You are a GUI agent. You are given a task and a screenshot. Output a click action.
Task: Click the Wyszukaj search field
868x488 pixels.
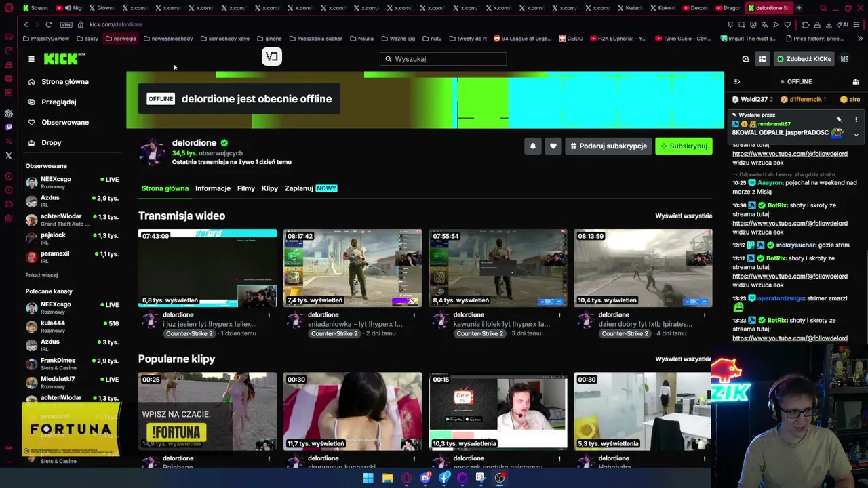tap(443, 59)
